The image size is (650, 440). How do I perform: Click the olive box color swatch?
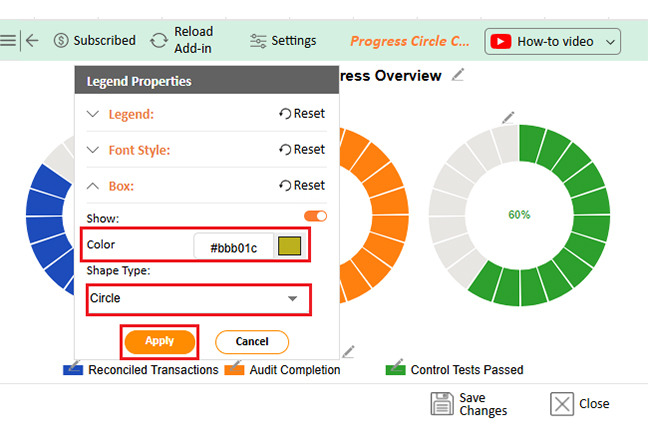point(289,246)
